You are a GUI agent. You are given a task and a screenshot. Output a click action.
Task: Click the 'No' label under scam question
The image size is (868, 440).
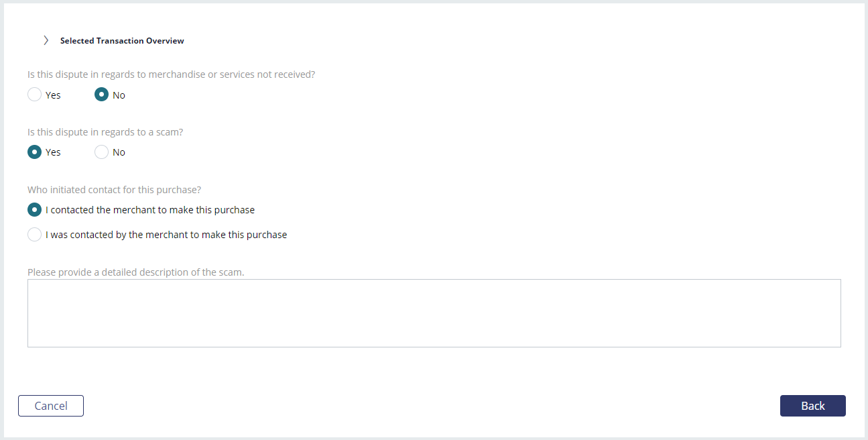[x=119, y=153]
